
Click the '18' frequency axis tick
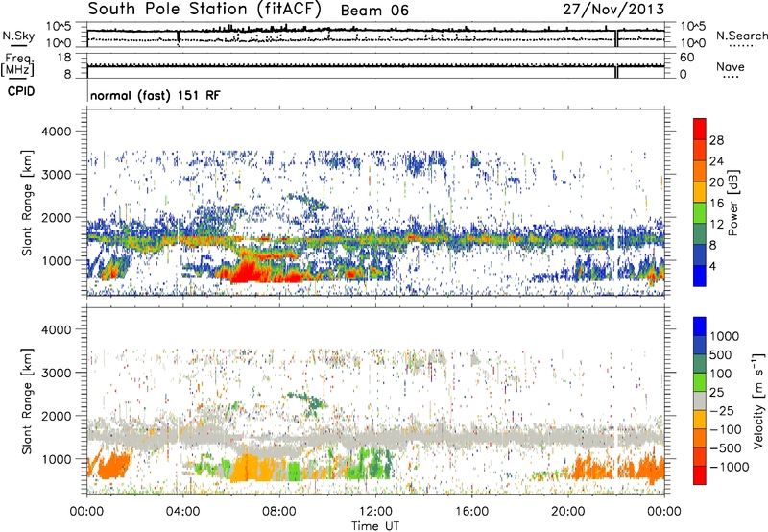pos(64,58)
